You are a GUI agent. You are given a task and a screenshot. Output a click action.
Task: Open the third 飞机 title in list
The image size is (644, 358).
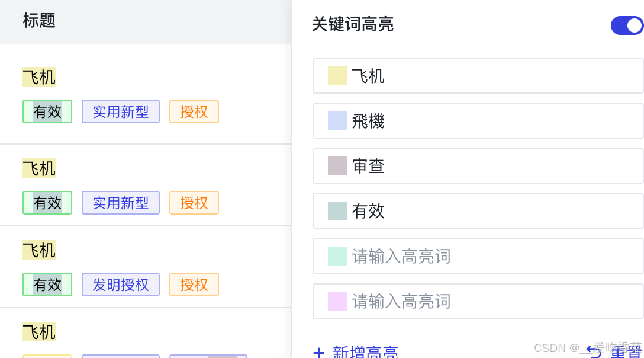(39, 250)
